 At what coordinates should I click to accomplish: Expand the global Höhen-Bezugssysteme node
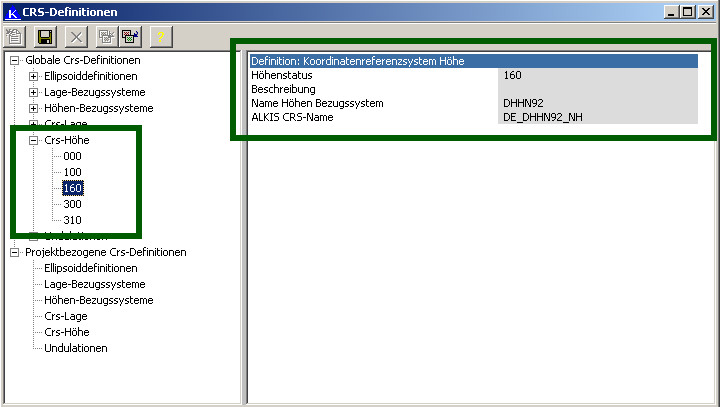(x=33, y=108)
